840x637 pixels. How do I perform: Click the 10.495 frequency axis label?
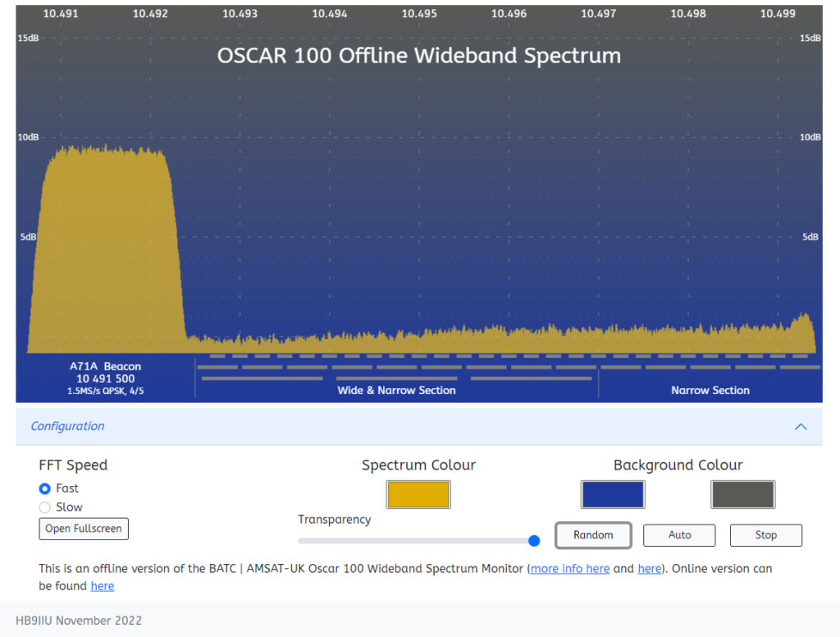[x=419, y=13]
